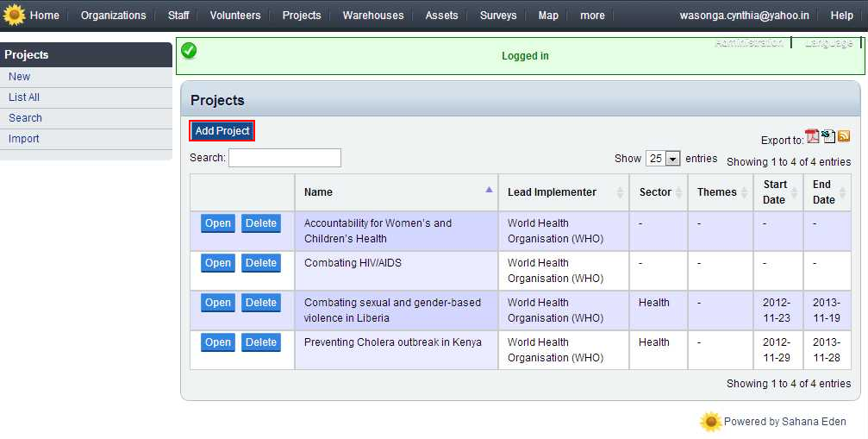Sort by Lead Implementer column arrows
This screenshot has width=868, height=439.
click(620, 192)
